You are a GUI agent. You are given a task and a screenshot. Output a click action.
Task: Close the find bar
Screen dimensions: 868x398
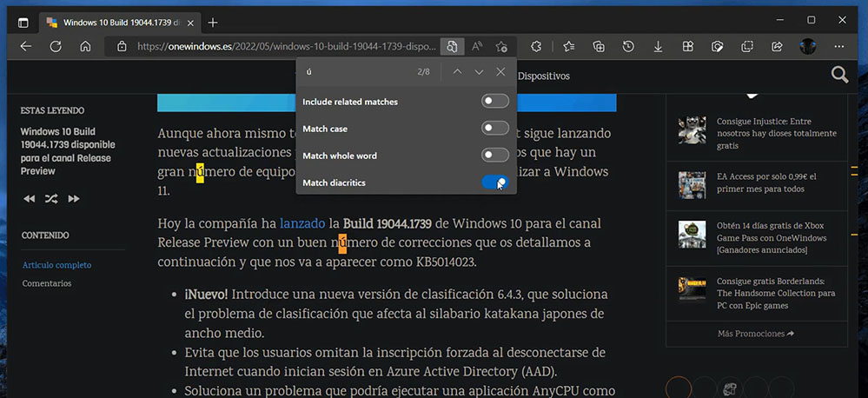pos(500,72)
